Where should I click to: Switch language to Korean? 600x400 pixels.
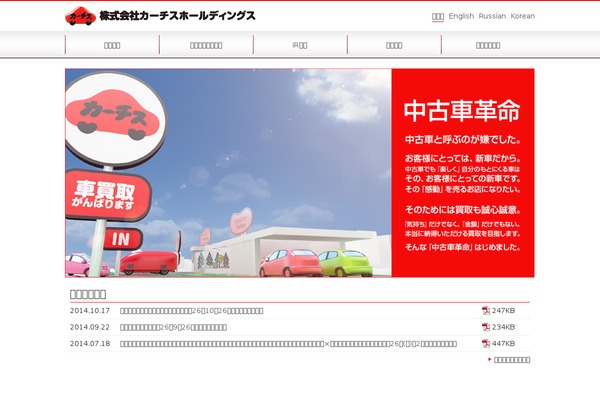click(523, 16)
